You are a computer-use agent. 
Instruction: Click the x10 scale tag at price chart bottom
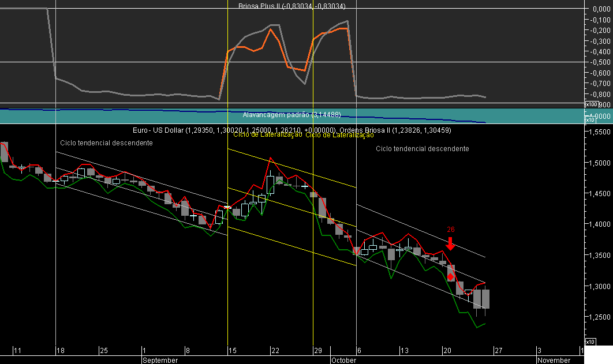click(x=590, y=342)
